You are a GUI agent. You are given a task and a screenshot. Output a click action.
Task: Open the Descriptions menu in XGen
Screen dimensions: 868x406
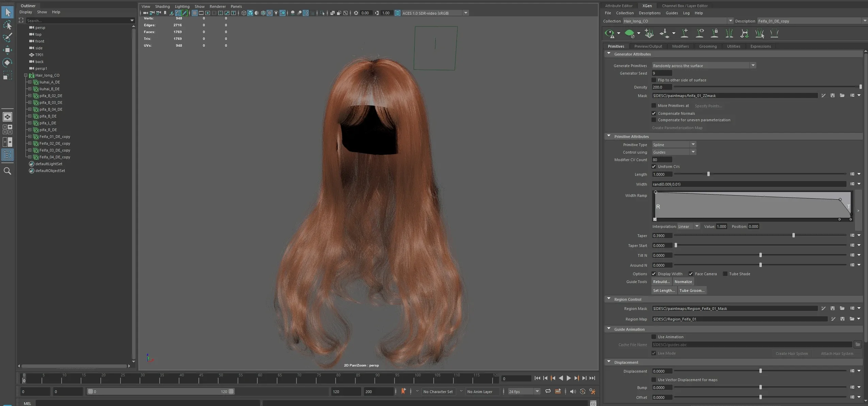(649, 13)
